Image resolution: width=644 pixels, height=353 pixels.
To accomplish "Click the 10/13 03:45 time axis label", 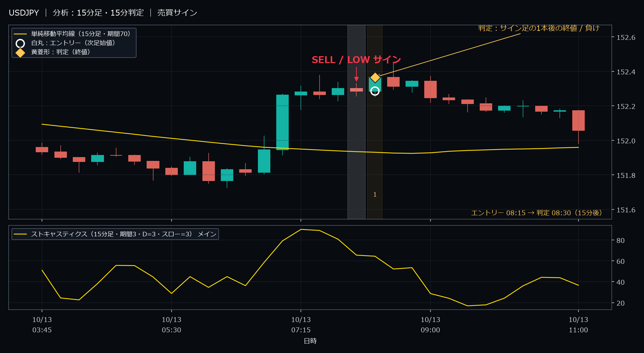I will coord(42,325).
